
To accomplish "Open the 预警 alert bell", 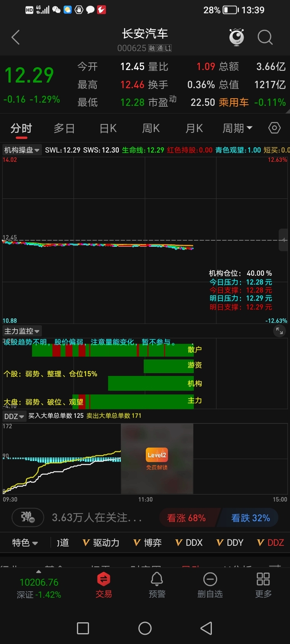I will coord(157,585).
